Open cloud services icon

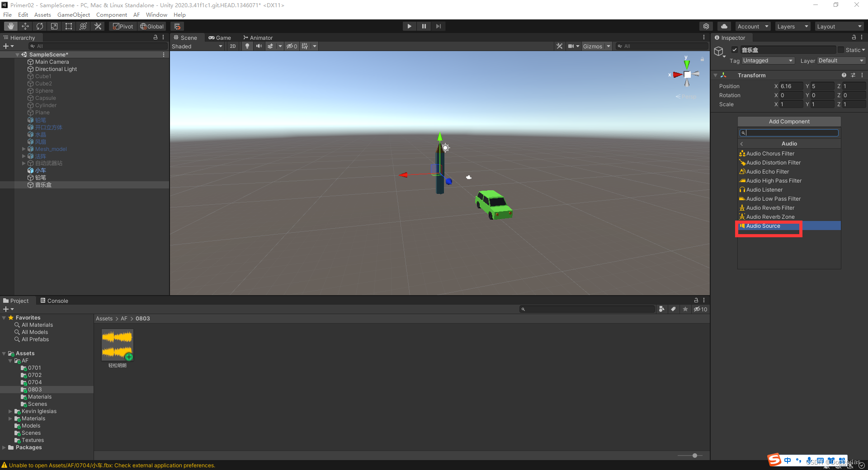[x=724, y=26]
